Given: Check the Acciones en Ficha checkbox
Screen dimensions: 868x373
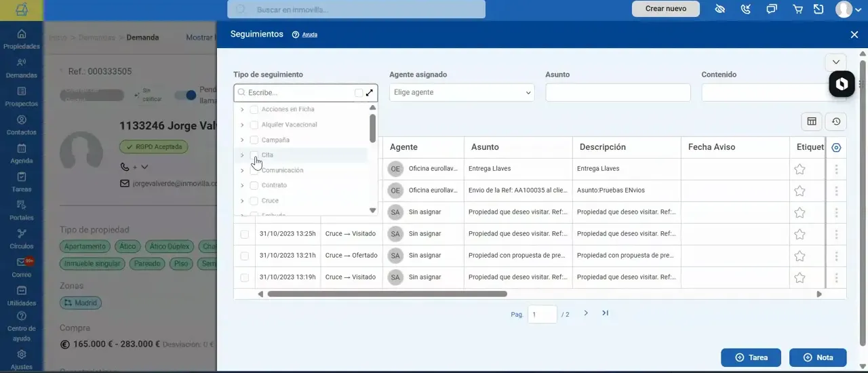Looking at the screenshot, I should click(254, 109).
